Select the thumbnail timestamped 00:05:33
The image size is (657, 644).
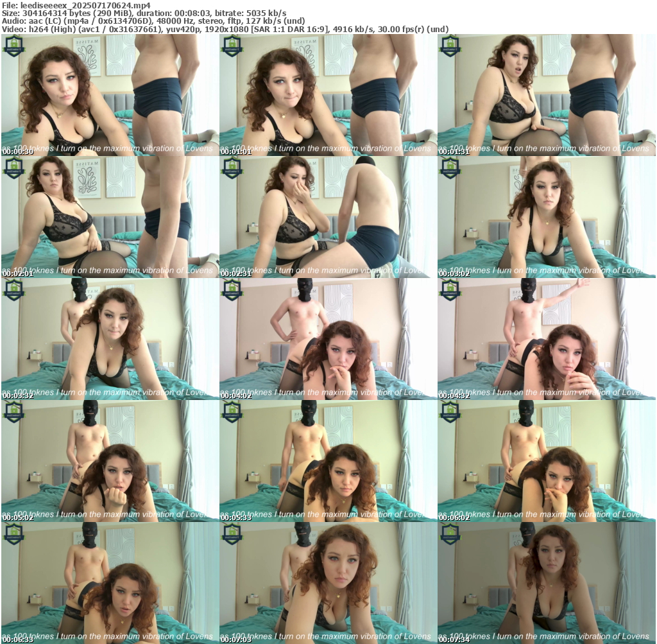tap(328, 460)
